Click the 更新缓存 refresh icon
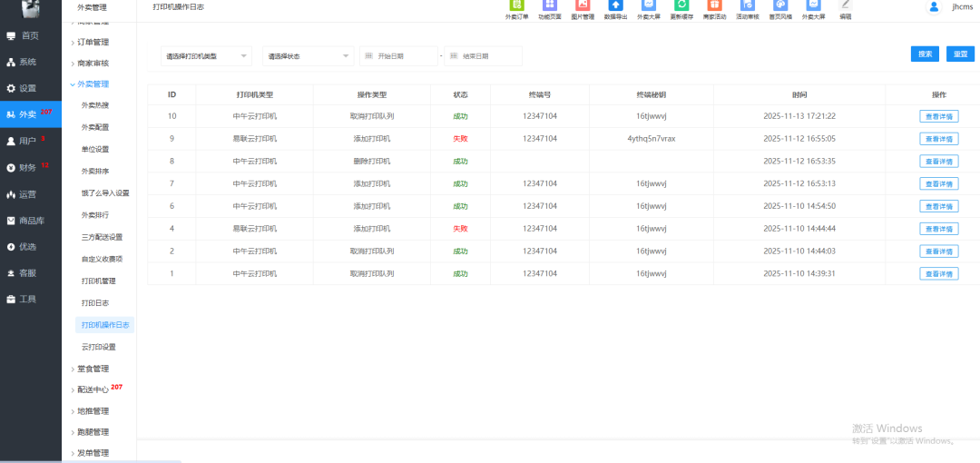The height and width of the screenshot is (463, 980). coord(681,7)
